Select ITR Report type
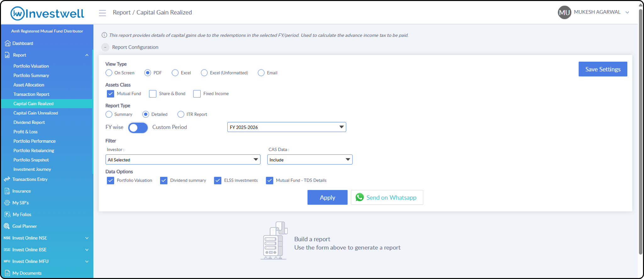This screenshot has width=644, height=279. [x=181, y=114]
